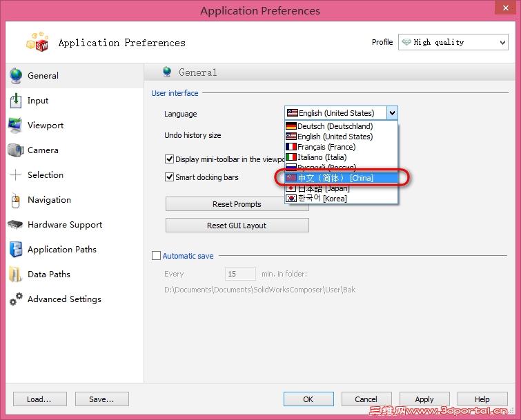The image size is (521, 420).
Task: Click the Navigation mouse icon
Action: click(x=16, y=200)
